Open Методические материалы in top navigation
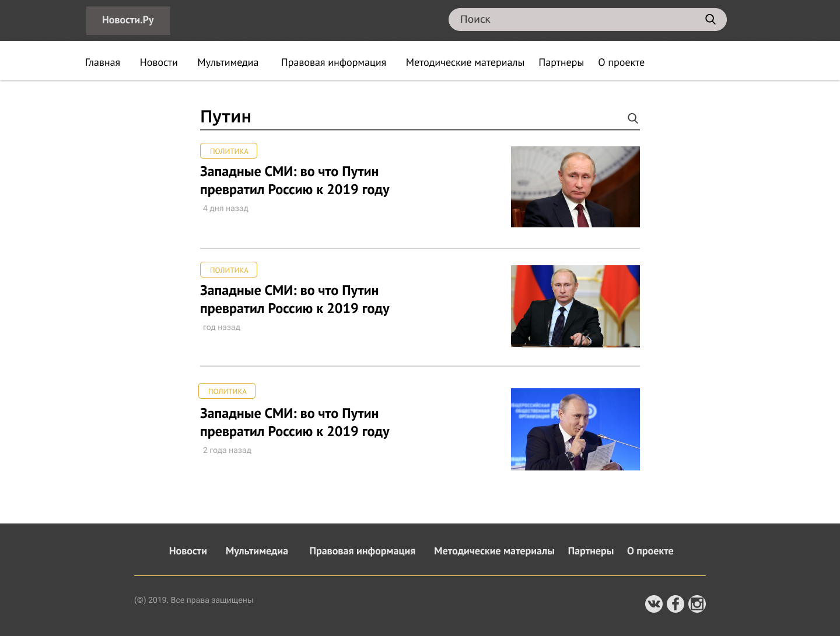 pyautogui.click(x=465, y=62)
